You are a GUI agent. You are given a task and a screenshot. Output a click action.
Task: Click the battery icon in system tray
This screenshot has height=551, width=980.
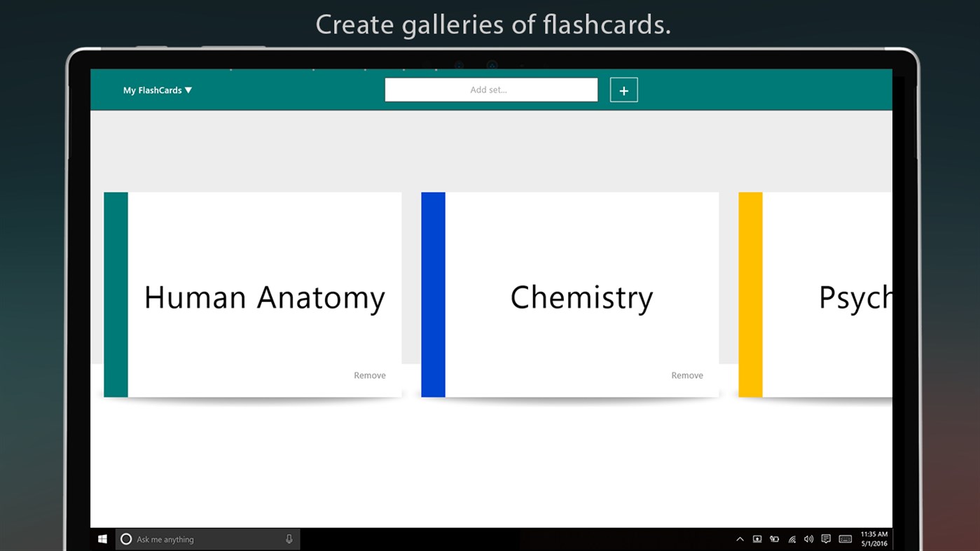pos(774,539)
